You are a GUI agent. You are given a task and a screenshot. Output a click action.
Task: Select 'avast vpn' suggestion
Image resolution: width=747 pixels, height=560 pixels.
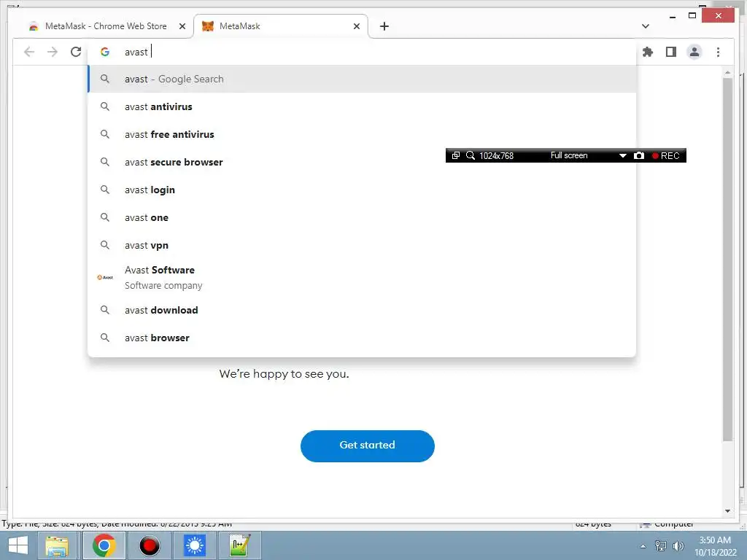[362, 245]
